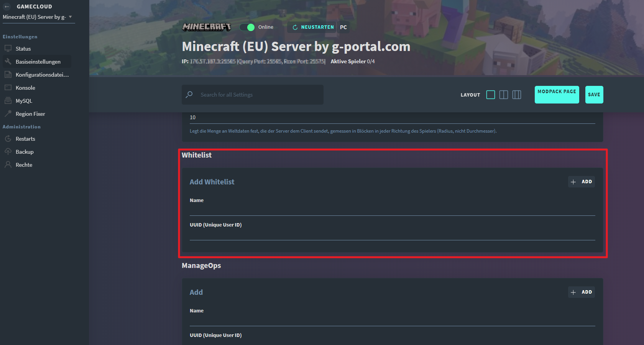
Task: Open the Region Fixer tool
Action: 8,113
